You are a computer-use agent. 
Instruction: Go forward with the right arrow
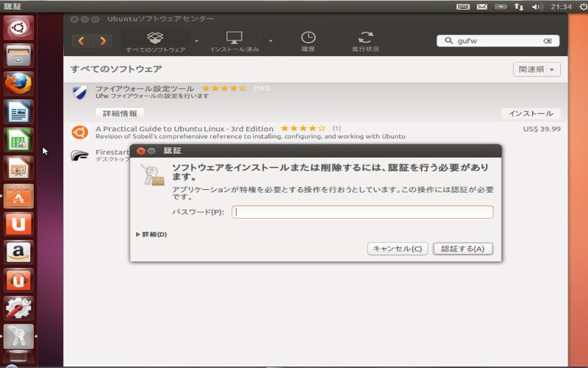[x=102, y=40]
